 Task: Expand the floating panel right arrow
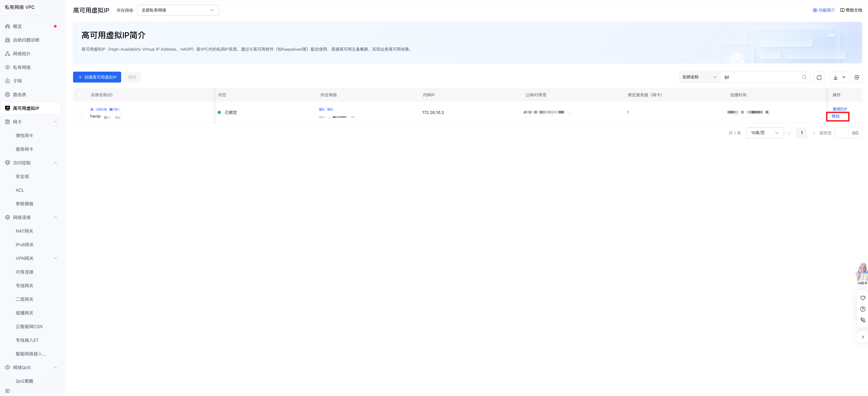[863, 337]
